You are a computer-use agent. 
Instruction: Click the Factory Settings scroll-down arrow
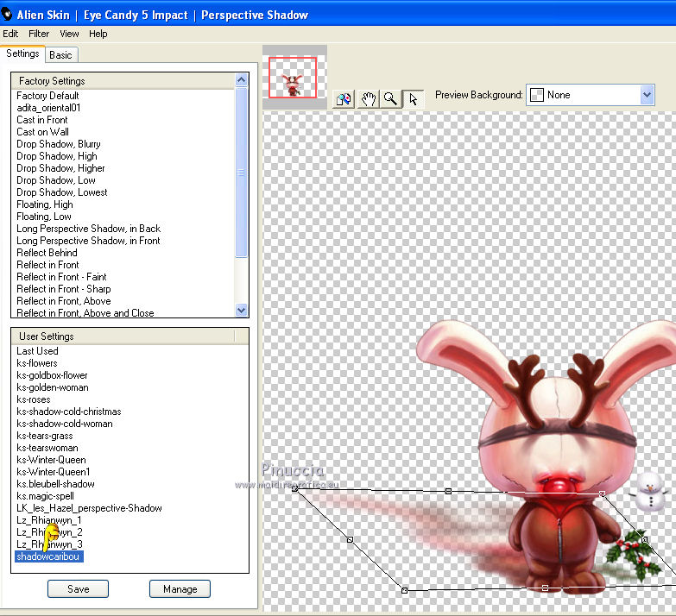pyautogui.click(x=242, y=310)
